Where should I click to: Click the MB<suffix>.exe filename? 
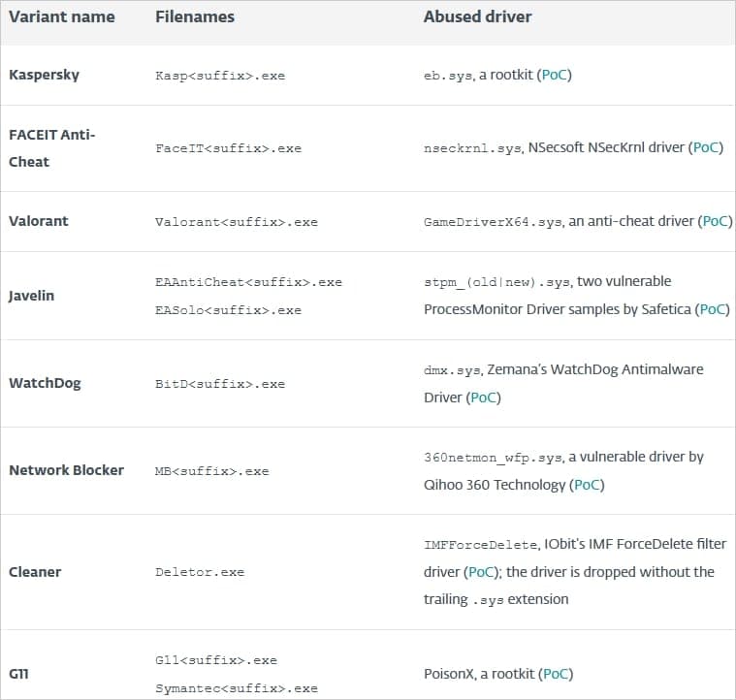[212, 471]
